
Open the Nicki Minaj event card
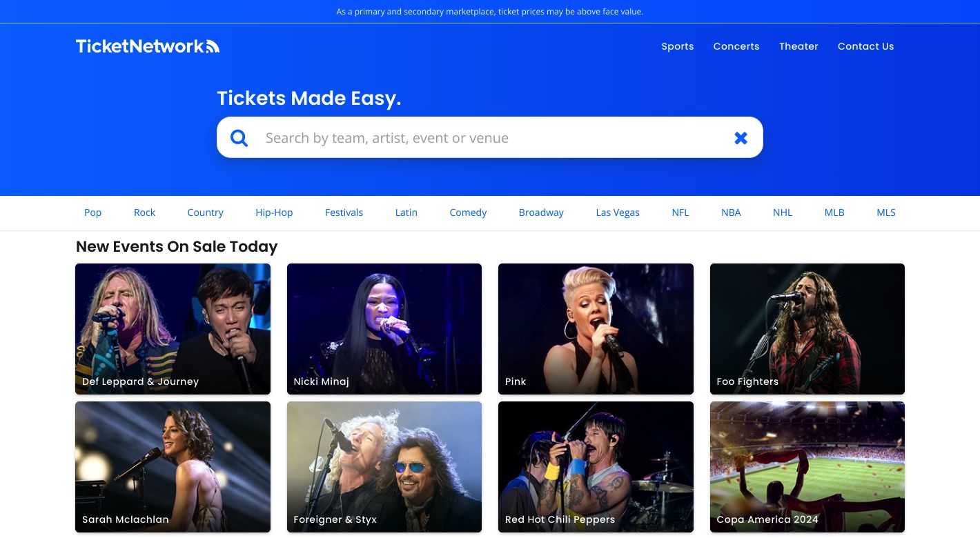click(384, 329)
